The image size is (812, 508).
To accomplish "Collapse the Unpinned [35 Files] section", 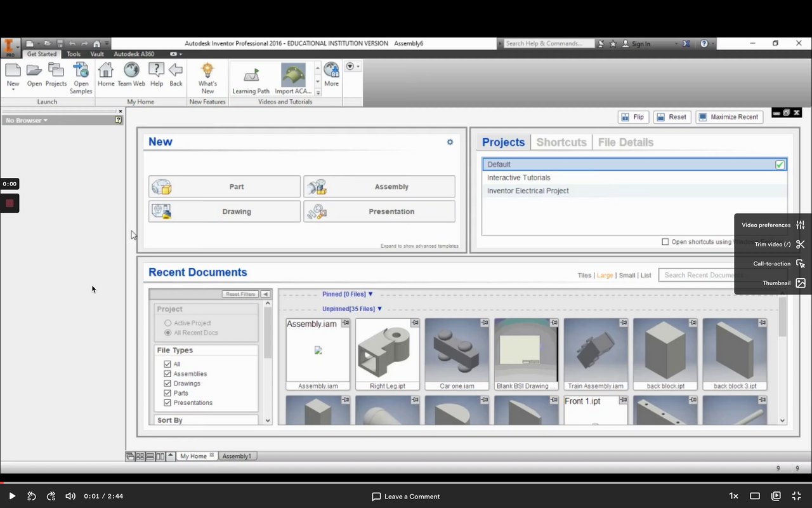I will click(352, 309).
